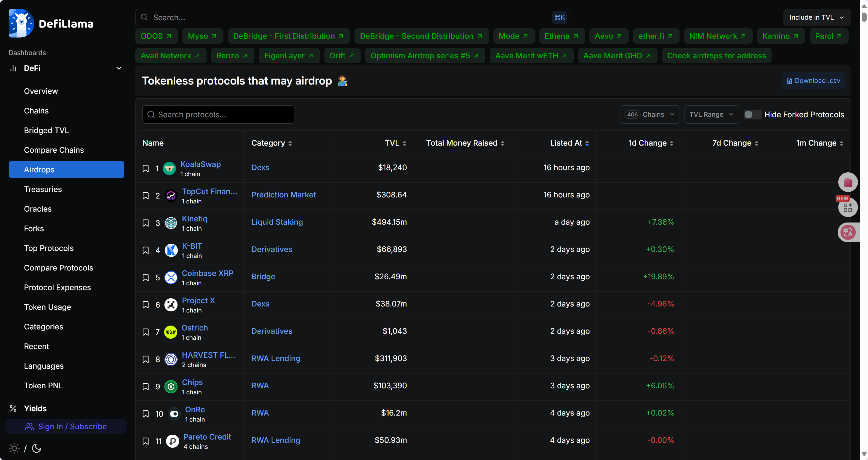Go to Chains sidebar item
This screenshot has width=868, height=460.
tap(36, 111)
